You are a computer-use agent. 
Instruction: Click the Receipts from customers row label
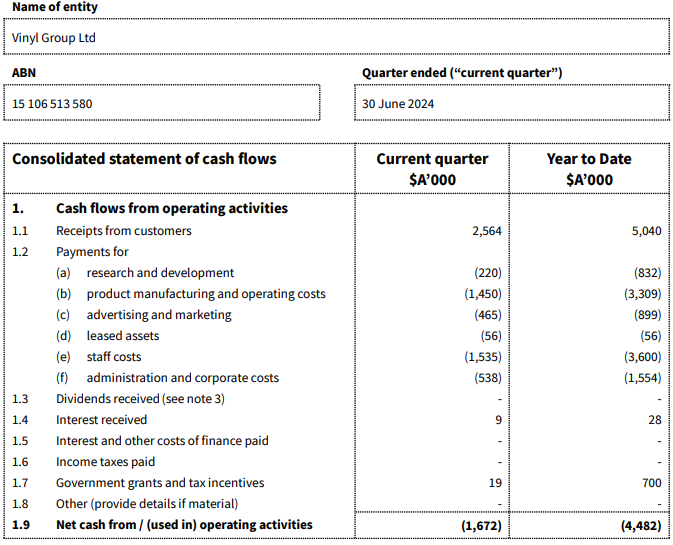tap(123, 231)
